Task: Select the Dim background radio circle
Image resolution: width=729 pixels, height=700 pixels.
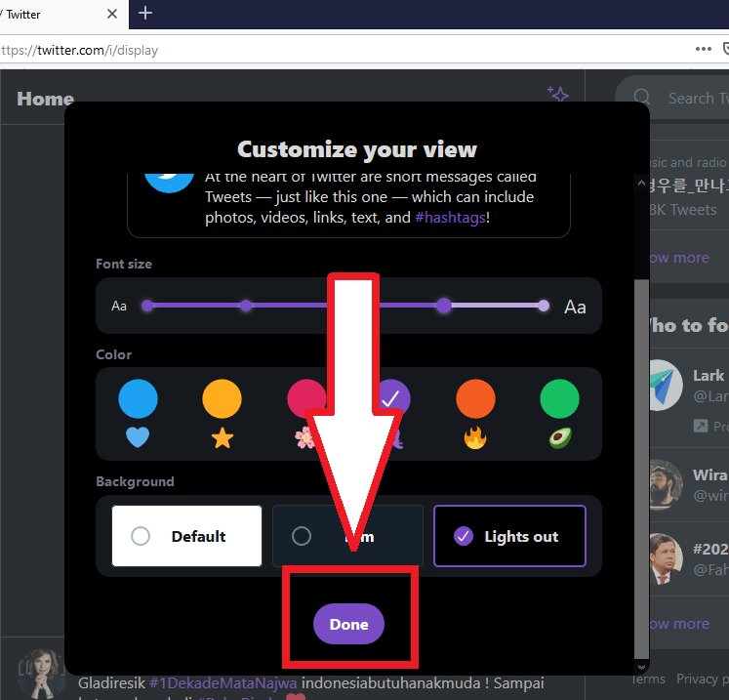Action: coord(302,536)
